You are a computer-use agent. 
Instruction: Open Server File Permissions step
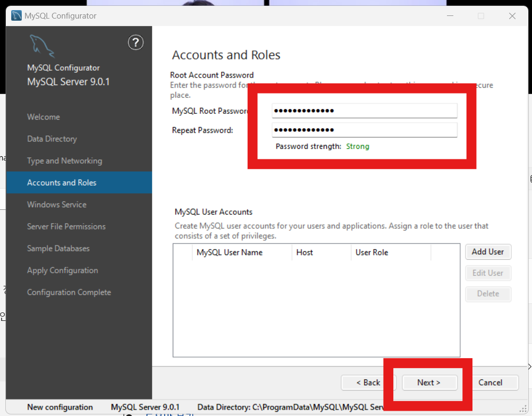66,226
